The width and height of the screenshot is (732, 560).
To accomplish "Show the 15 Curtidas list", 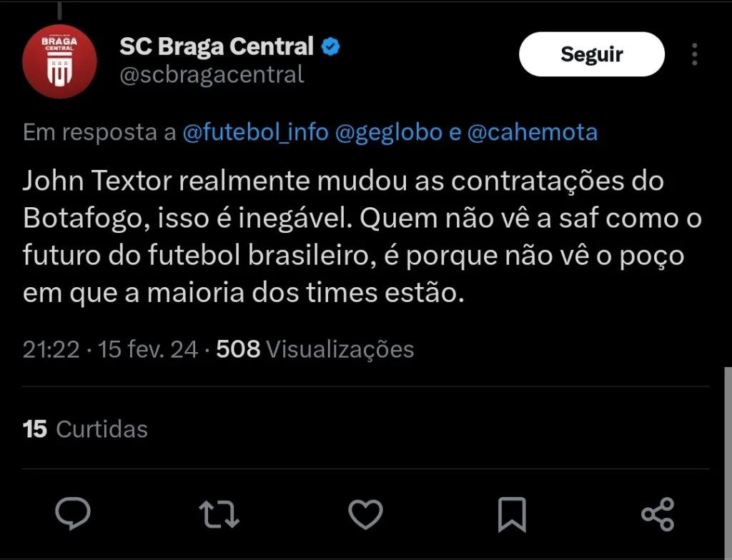I will click(86, 429).
